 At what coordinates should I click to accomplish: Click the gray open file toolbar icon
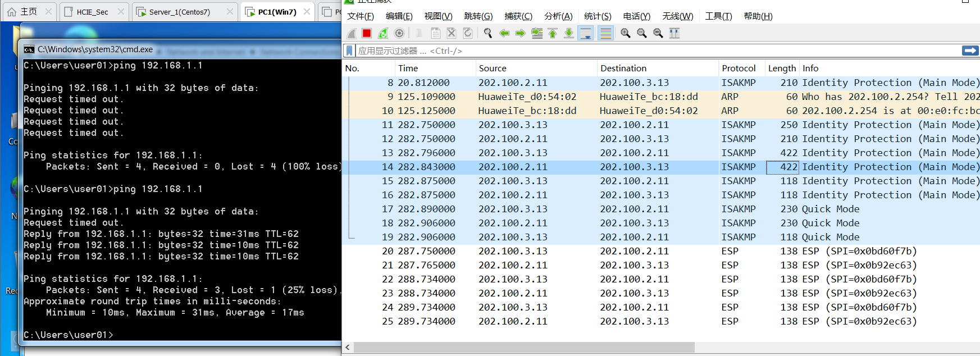pos(419,33)
